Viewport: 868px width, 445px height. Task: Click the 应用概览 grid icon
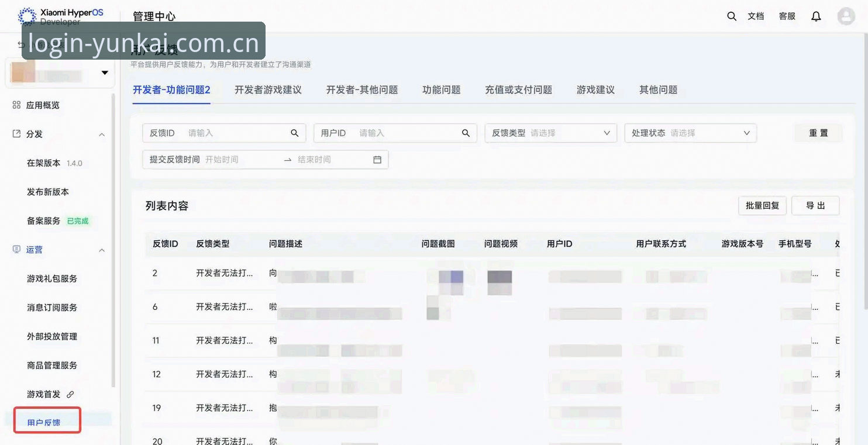[16, 105]
